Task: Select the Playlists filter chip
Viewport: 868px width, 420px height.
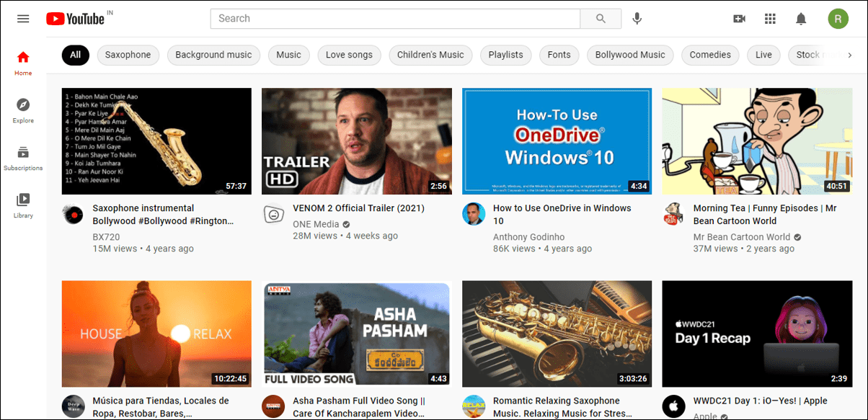Action: click(505, 55)
